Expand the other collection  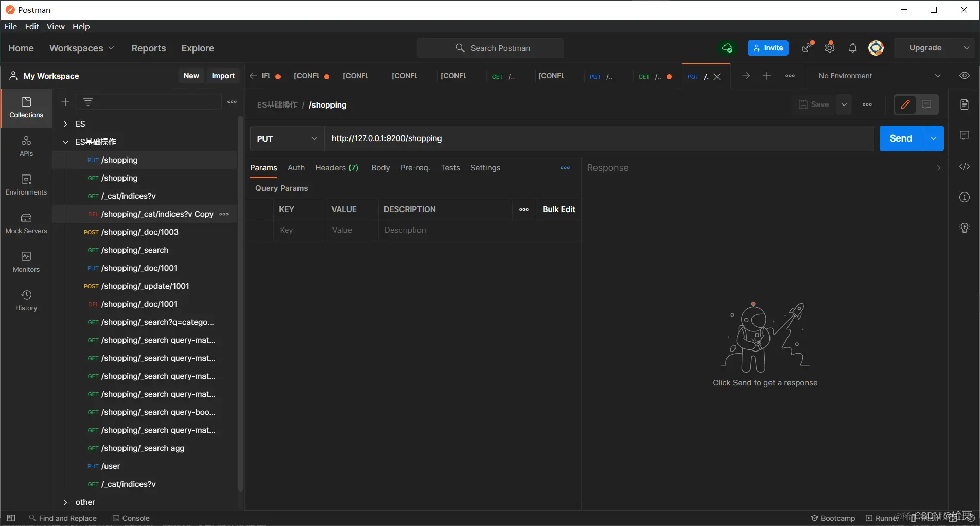65,502
